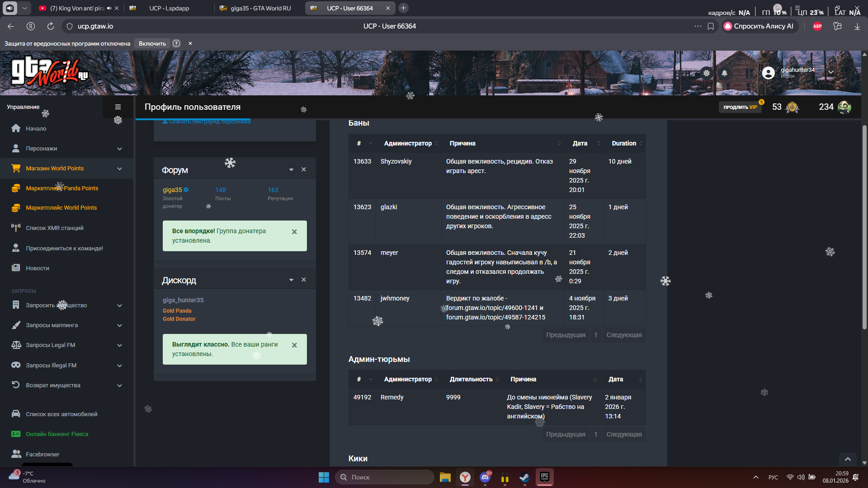868x488 pixels.
Task: Click the Facebrowser sidebar item
Action: (42, 454)
